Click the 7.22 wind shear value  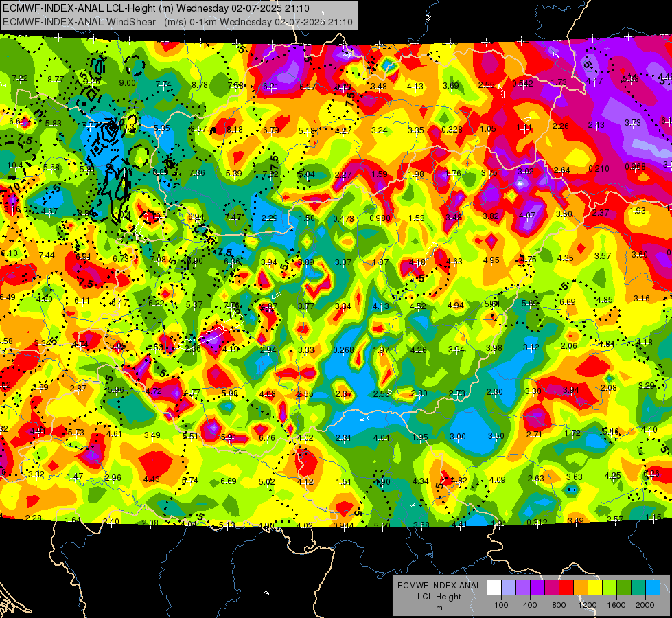pos(20,78)
